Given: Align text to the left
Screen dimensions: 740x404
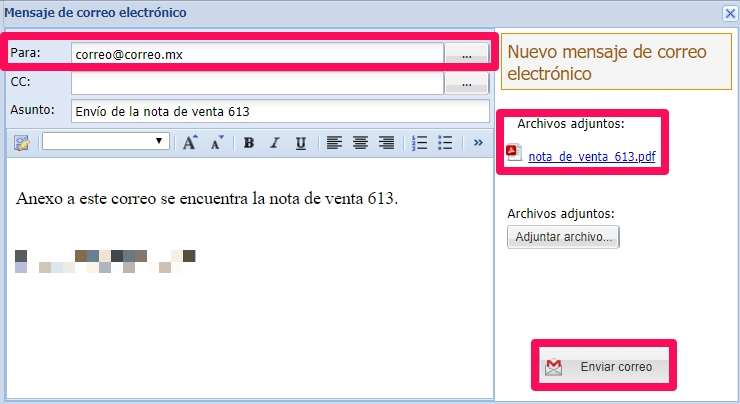Looking at the screenshot, I should point(334,143).
